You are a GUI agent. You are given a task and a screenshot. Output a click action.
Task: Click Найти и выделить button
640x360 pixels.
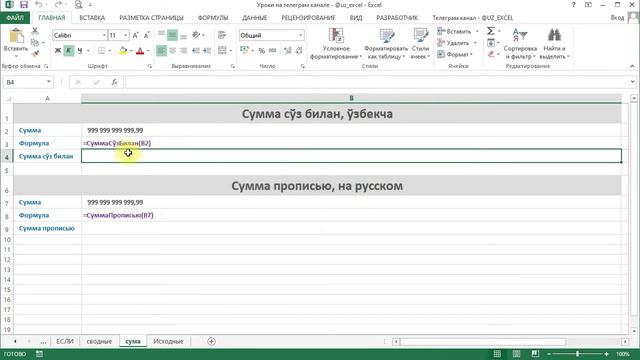click(x=554, y=44)
